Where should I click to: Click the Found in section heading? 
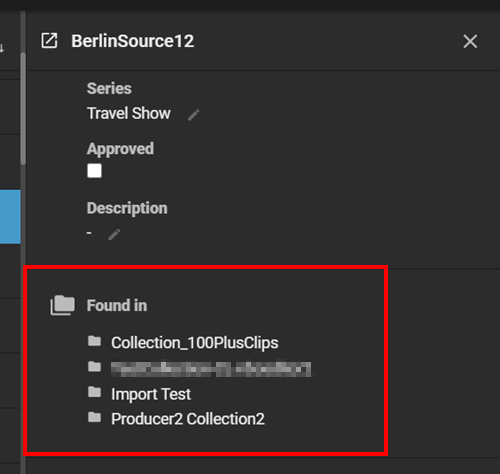(x=117, y=305)
